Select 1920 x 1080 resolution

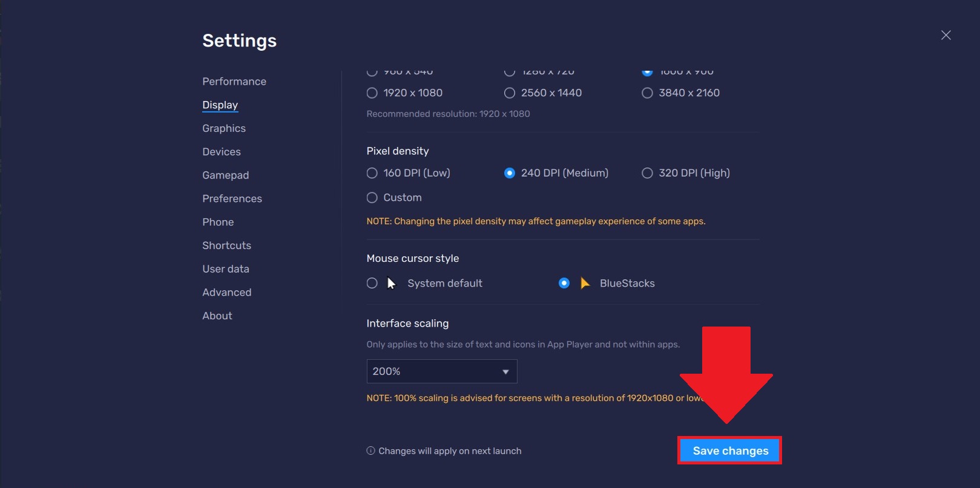click(x=372, y=93)
